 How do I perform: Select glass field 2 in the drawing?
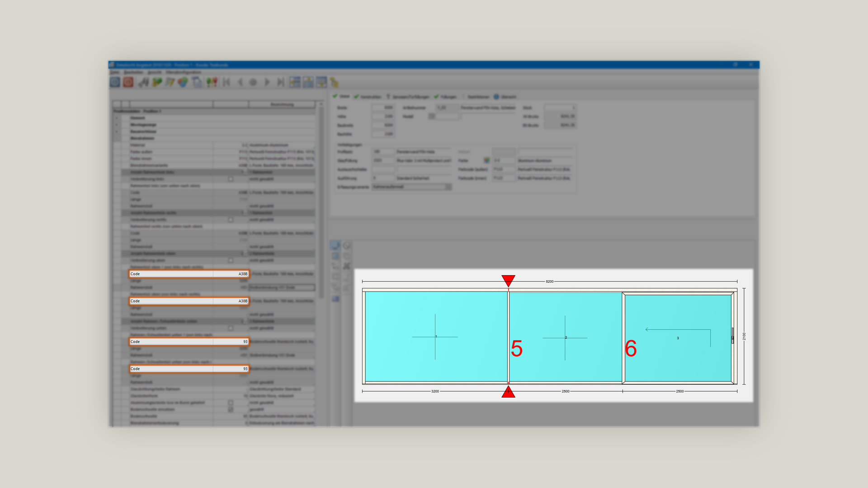click(x=566, y=337)
